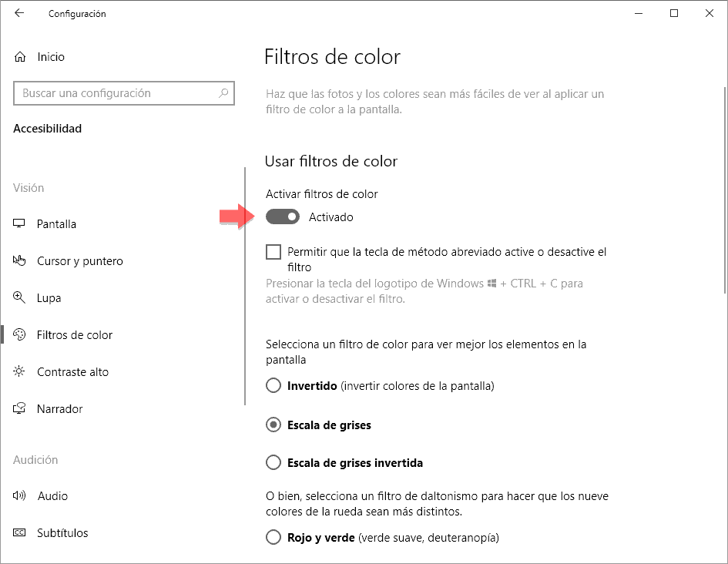Click the Pantalla monitor icon
728x564 pixels.
[x=20, y=224]
